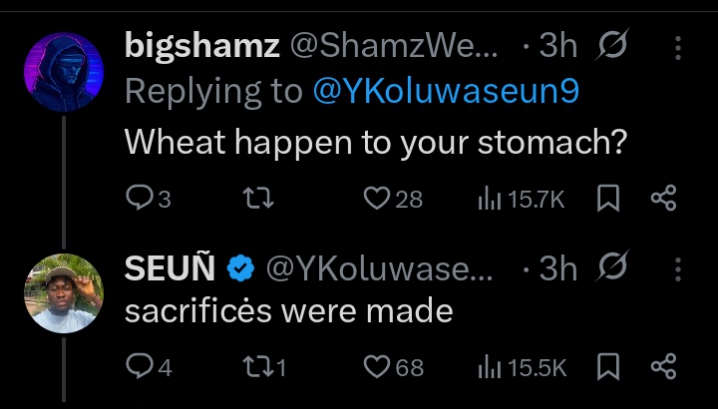Screen dimensions: 718x409
Task: Retweet SEUÑ's sacrifices were made tweet
Action: [257, 367]
